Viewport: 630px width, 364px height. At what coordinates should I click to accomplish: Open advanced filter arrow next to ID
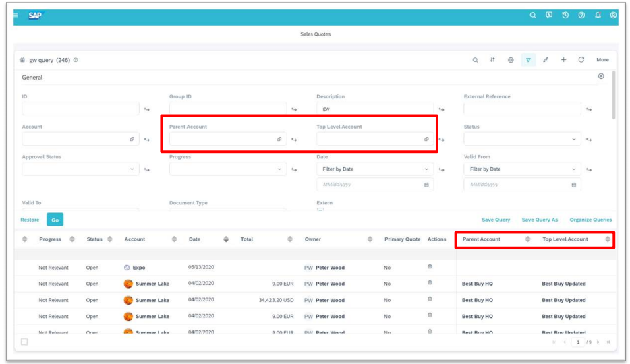[146, 109]
